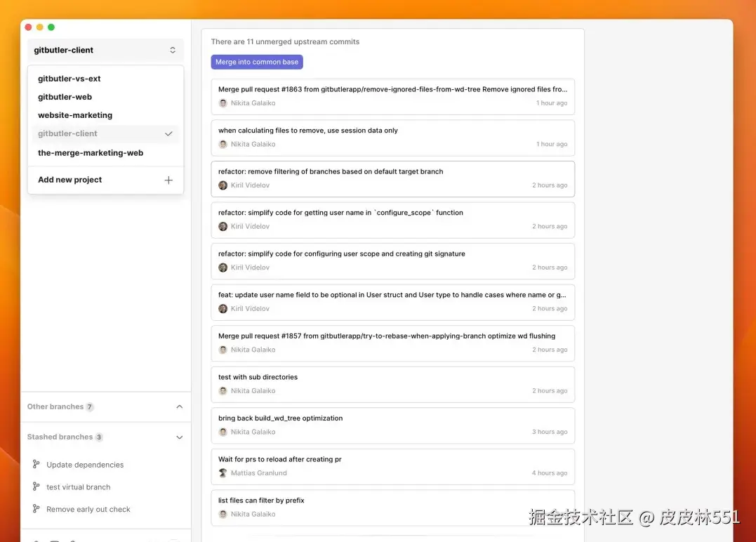Open commit 'when calculating files to remove'

click(392, 138)
